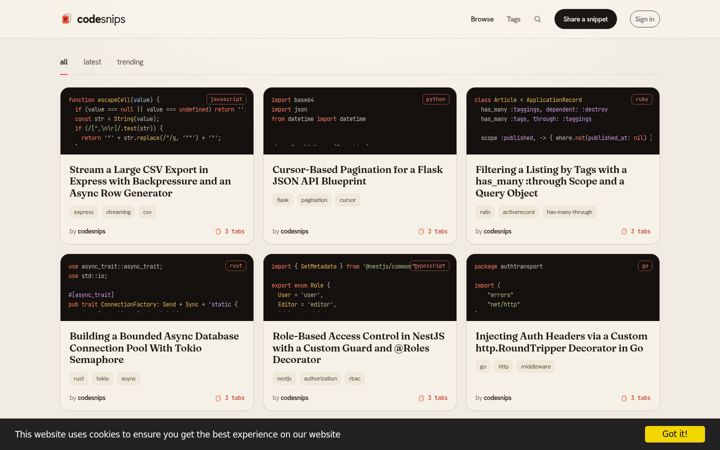Open the search magnifier icon
The height and width of the screenshot is (450, 720).
537,19
